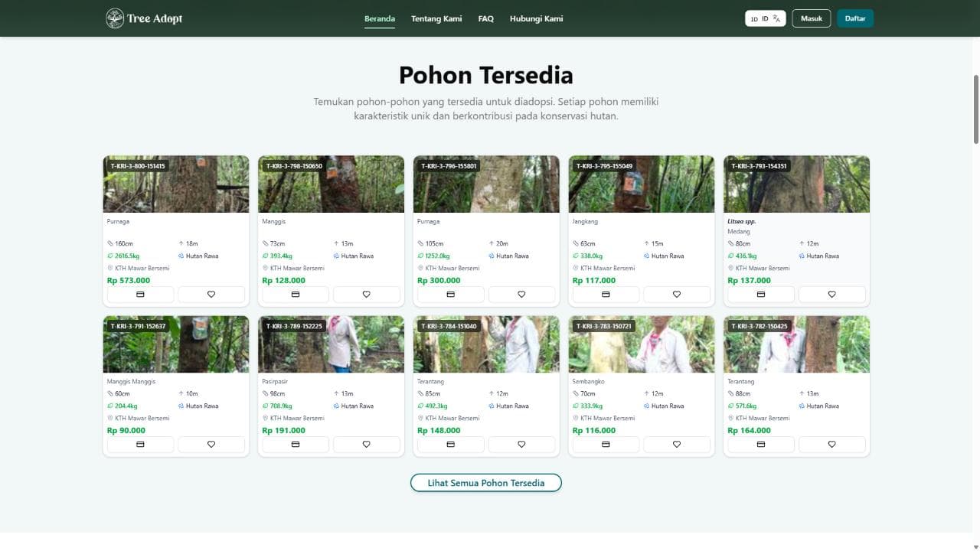This screenshot has width=980, height=551.
Task: Click the price Rp 573.000
Action: point(129,280)
